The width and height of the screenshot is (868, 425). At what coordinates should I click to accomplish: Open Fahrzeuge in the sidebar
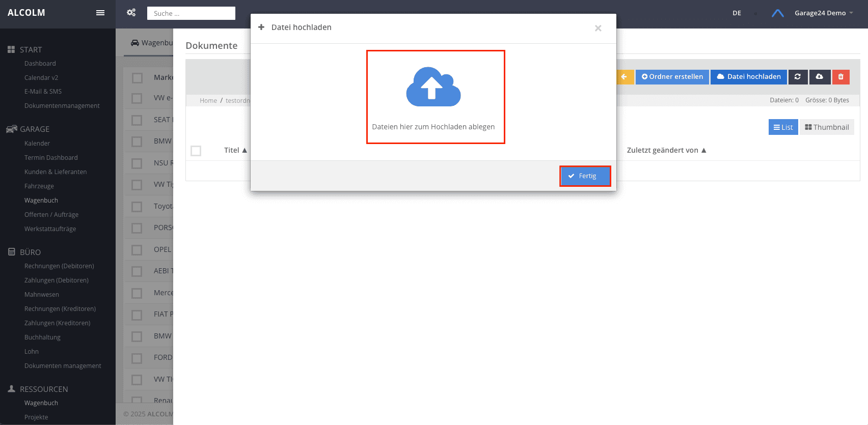[39, 186]
